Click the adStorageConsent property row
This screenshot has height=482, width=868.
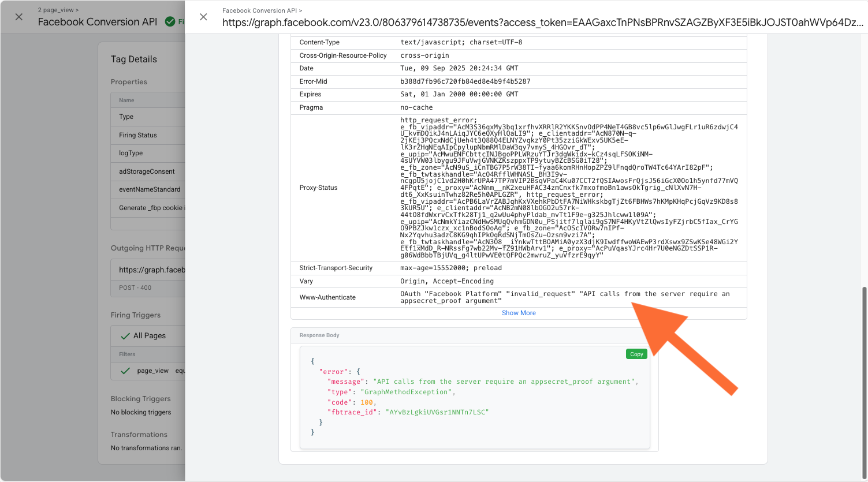coord(148,171)
